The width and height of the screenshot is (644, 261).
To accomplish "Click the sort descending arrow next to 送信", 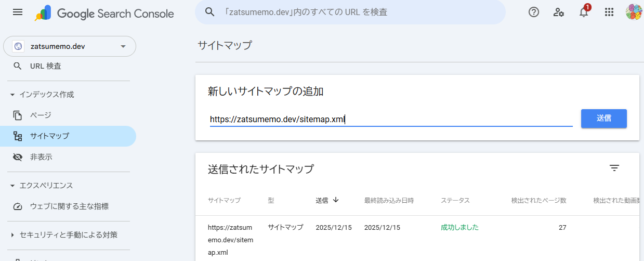I will (x=336, y=200).
